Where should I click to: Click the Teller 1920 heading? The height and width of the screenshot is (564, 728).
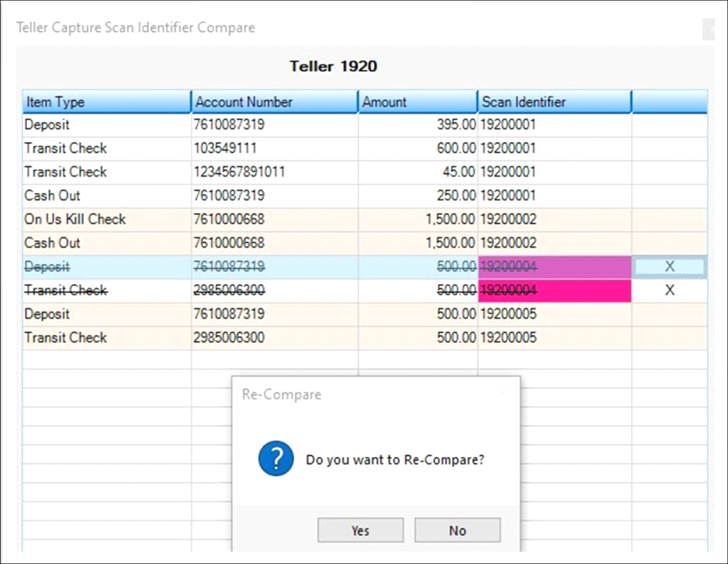pos(334,66)
